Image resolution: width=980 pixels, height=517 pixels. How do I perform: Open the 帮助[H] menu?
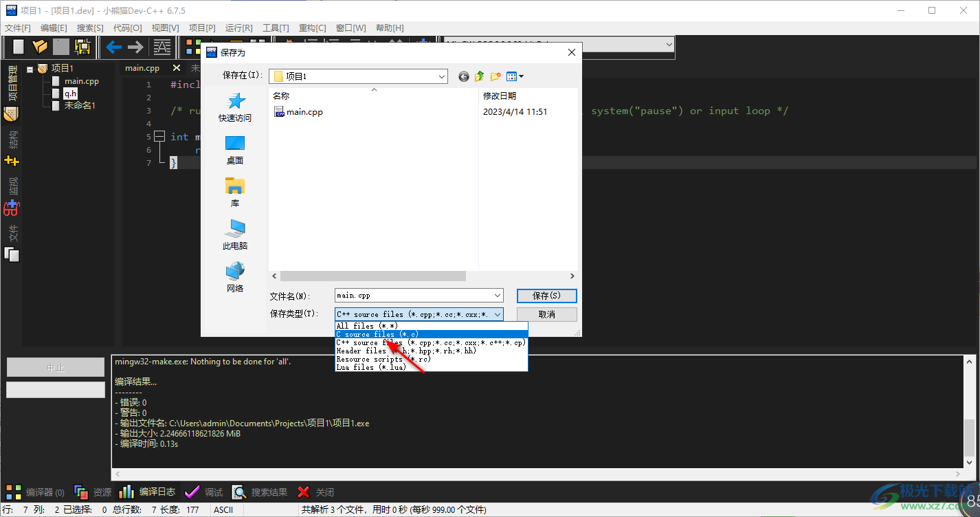pos(390,28)
